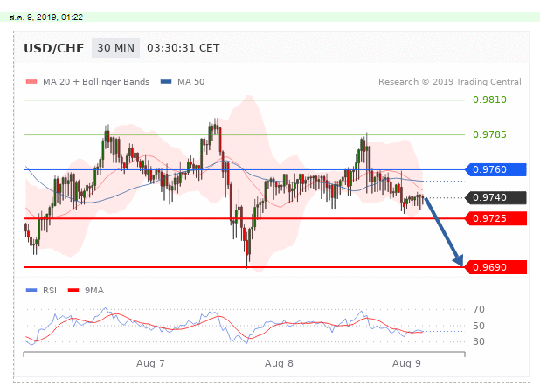540x392 pixels.
Task: Click the Research © 2019 Trading Central credit
Action: click(450, 82)
